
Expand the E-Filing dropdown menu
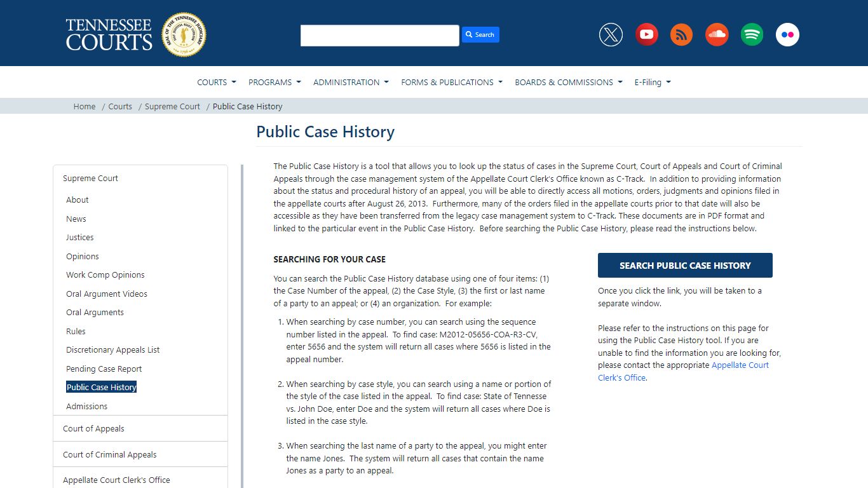tap(653, 82)
